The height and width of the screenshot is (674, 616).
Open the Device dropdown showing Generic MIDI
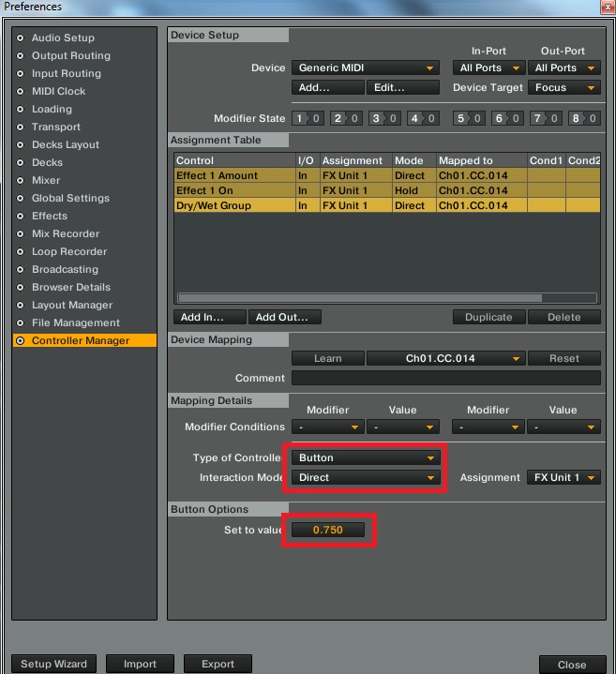366,67
